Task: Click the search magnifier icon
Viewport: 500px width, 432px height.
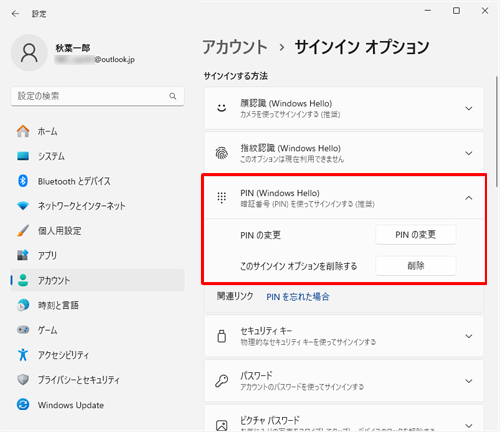Action: 173,96
